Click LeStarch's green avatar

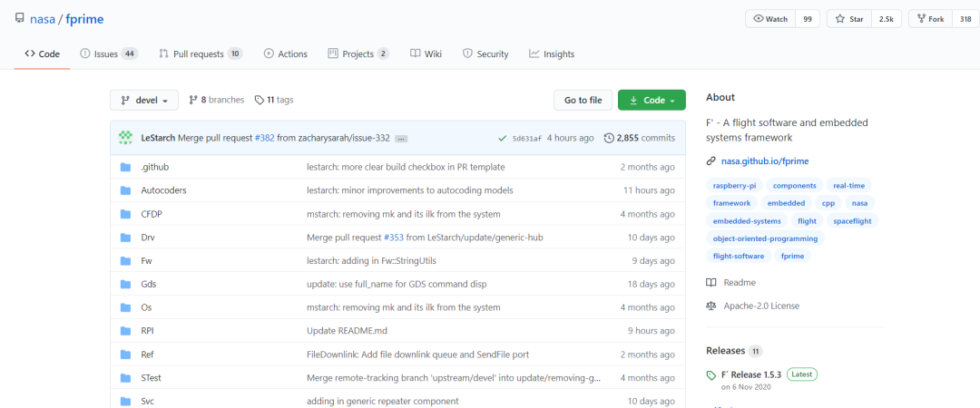coord(126,138)
